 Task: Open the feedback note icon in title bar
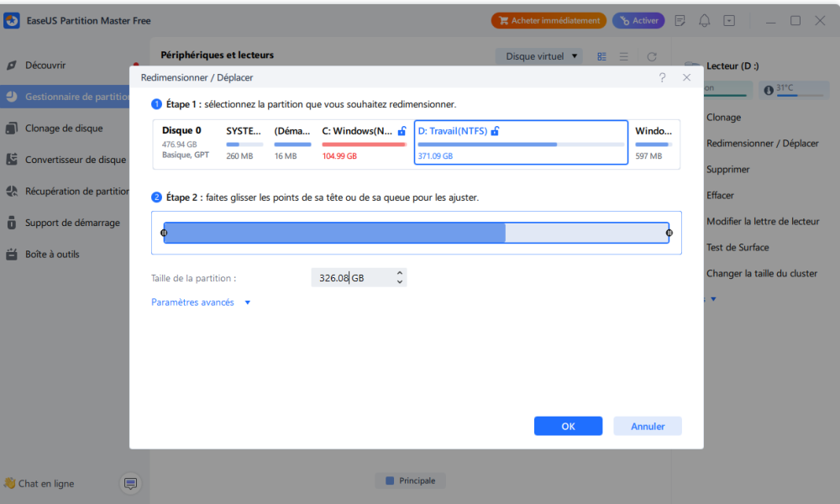[680, 21]
